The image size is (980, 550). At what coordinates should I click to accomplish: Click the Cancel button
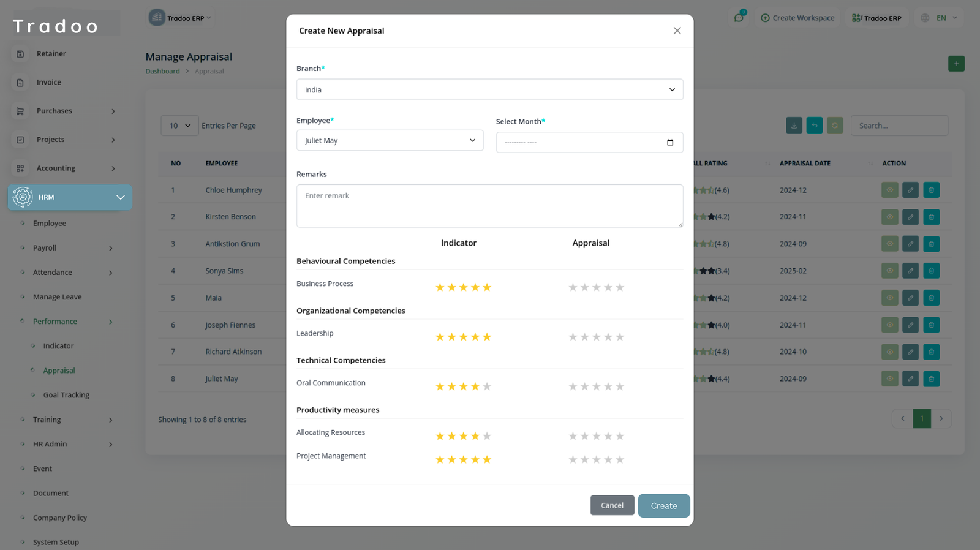pos(612,505)
